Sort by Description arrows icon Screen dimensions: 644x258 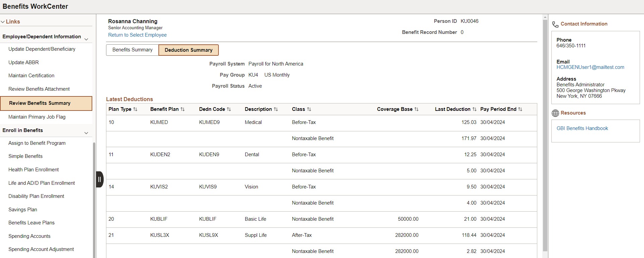tap(276, 109)
